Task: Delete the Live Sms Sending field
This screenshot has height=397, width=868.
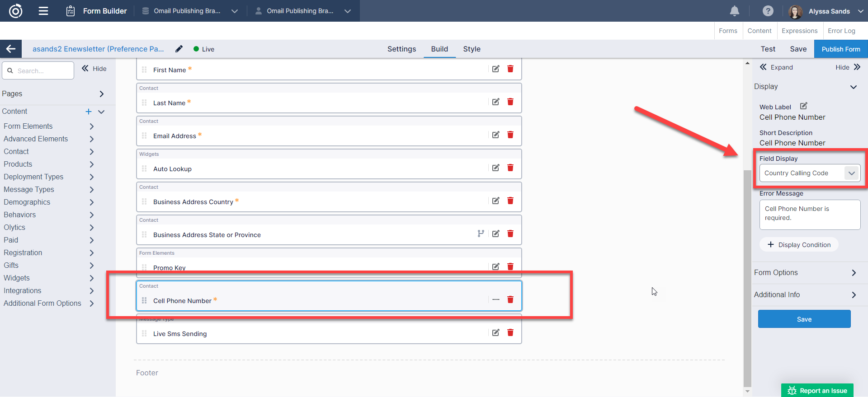Action: coord(510,332)
